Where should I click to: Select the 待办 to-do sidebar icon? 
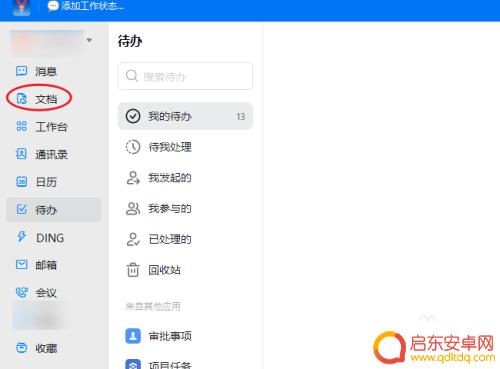pyautogui.click(x=22, y=209)
